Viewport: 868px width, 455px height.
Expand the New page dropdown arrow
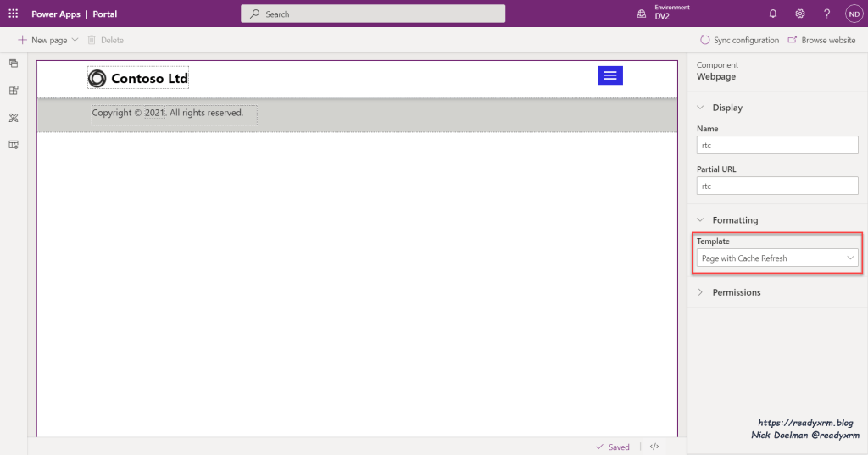coord(75,40)
